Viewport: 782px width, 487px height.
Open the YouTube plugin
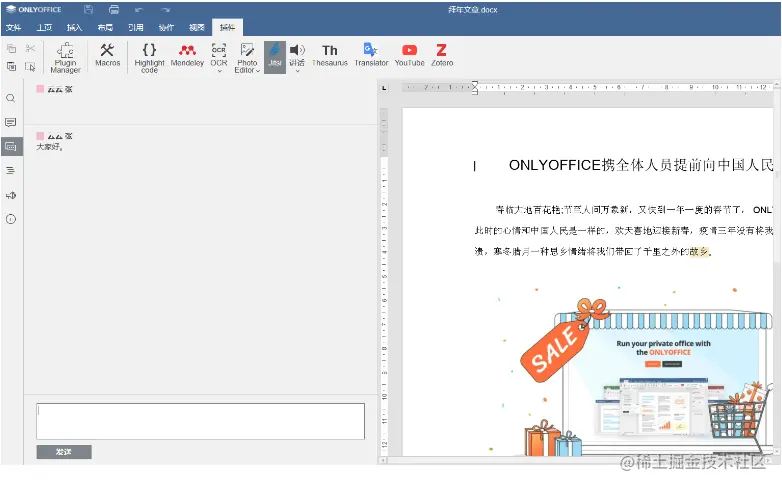click(409, 55)
